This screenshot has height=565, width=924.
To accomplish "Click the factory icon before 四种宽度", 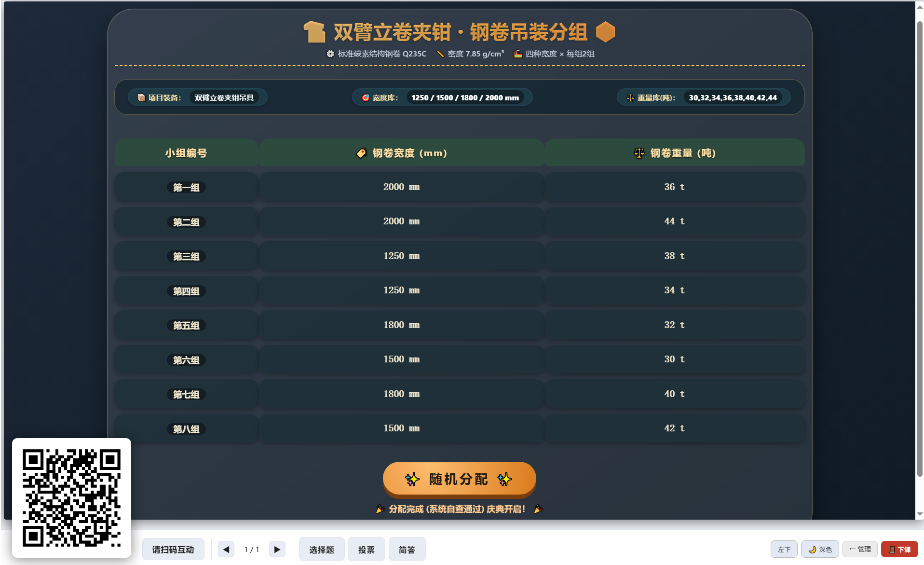I will click(518, 54).
